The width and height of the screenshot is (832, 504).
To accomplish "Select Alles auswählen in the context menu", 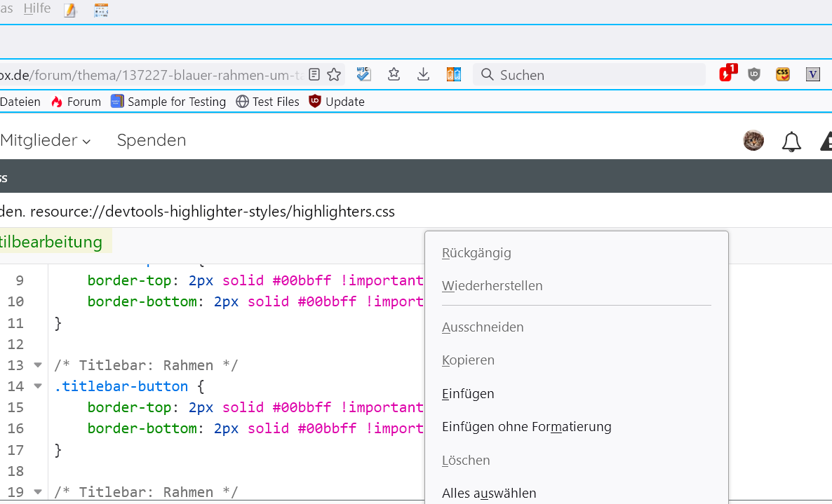I will (489, 493).
